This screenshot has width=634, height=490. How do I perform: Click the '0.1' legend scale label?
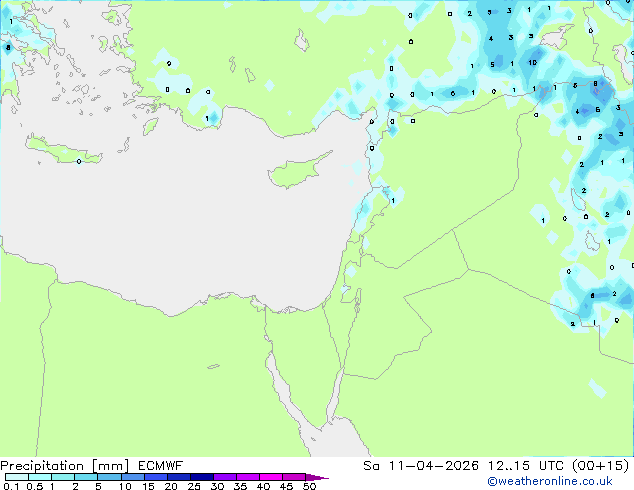pyautogui.click(x=11, y=486)
